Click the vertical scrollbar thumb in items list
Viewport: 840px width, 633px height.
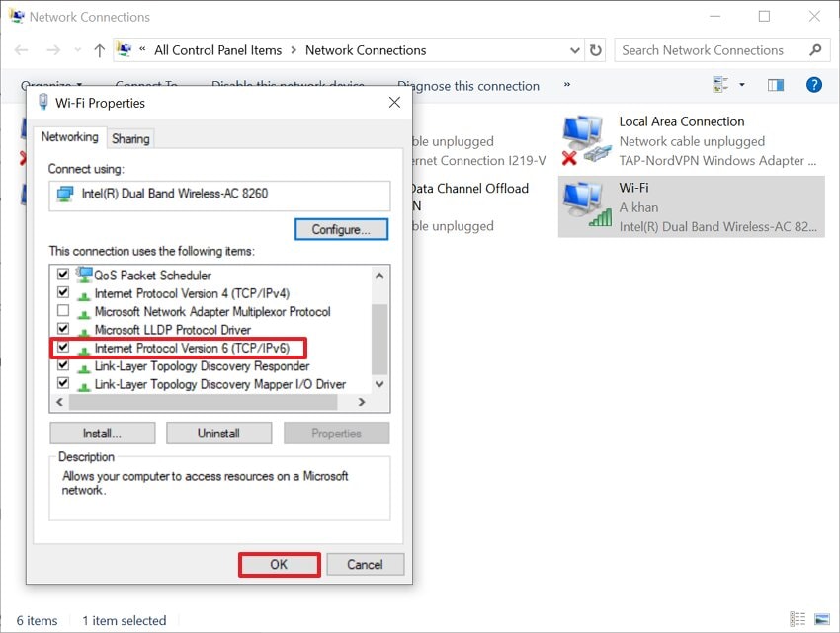(379, 339)
